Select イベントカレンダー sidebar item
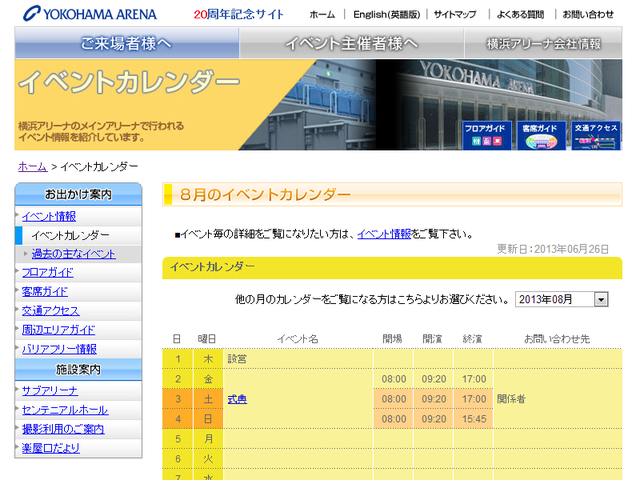This screenshot has width=640, height=480. (70, 236)
